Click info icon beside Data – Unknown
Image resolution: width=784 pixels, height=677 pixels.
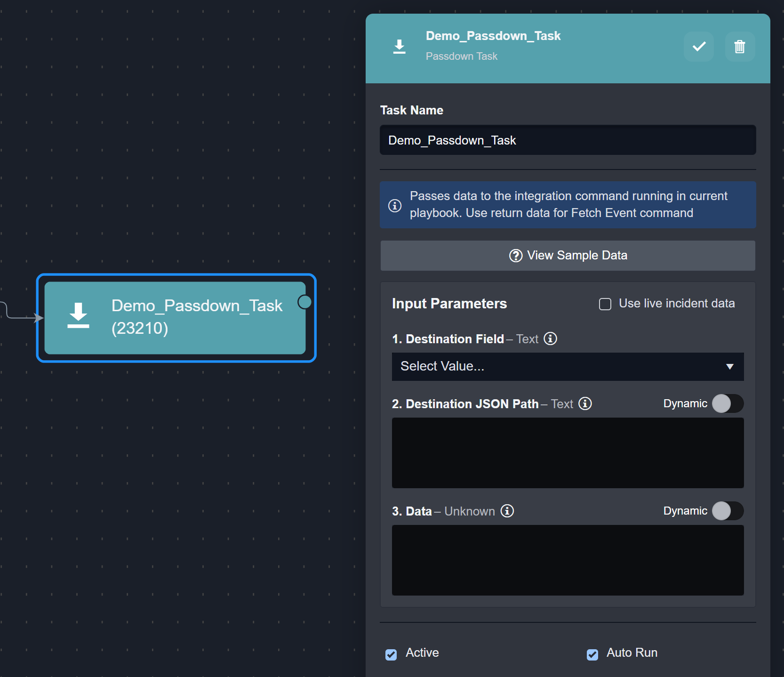507,511
